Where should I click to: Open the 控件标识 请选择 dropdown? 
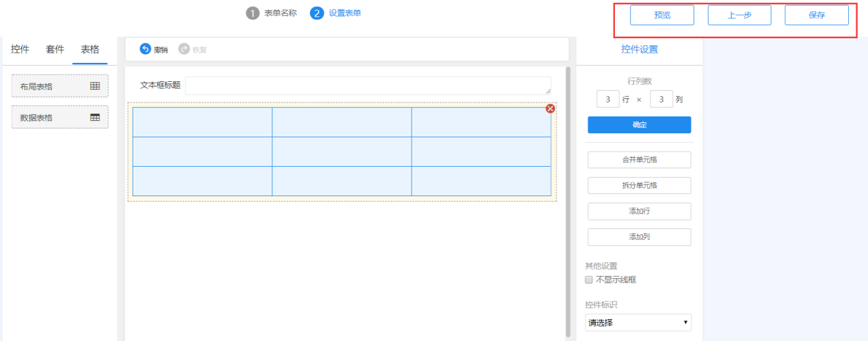tap(638, 322)
